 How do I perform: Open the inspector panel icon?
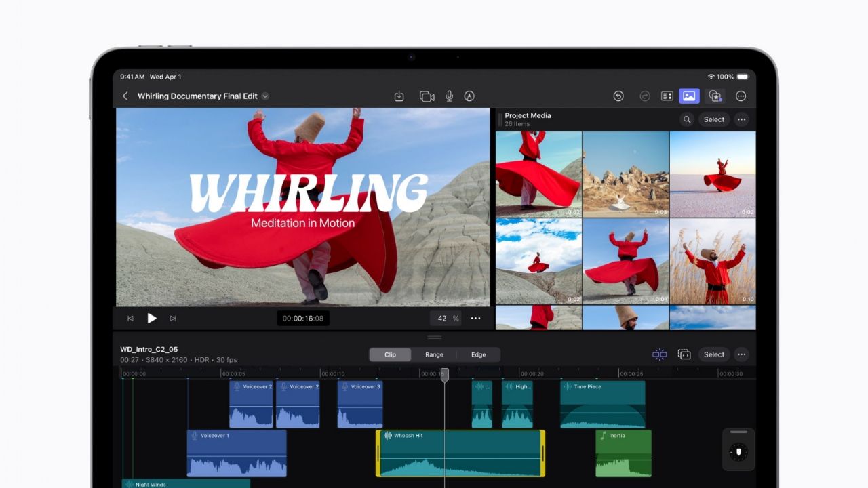[667, 96]
